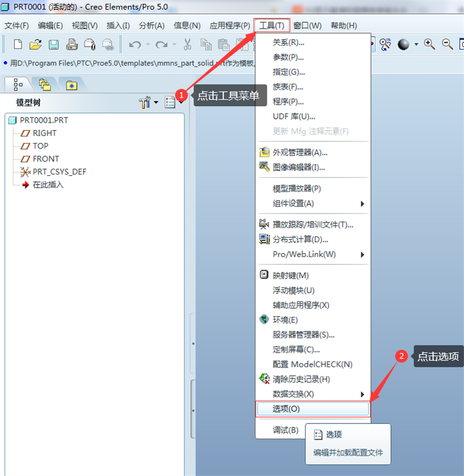Click the model tree show list icon

tap(170, 102)
